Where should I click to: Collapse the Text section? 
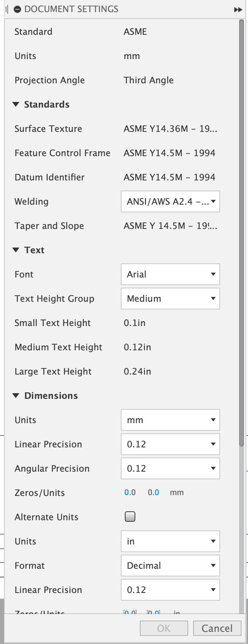point(16,250)
